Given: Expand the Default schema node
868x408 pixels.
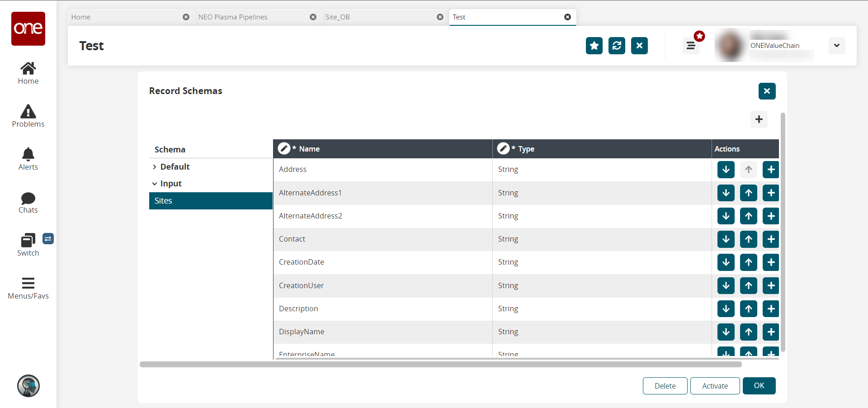Looking at the screenshot, I should [155, 167].
